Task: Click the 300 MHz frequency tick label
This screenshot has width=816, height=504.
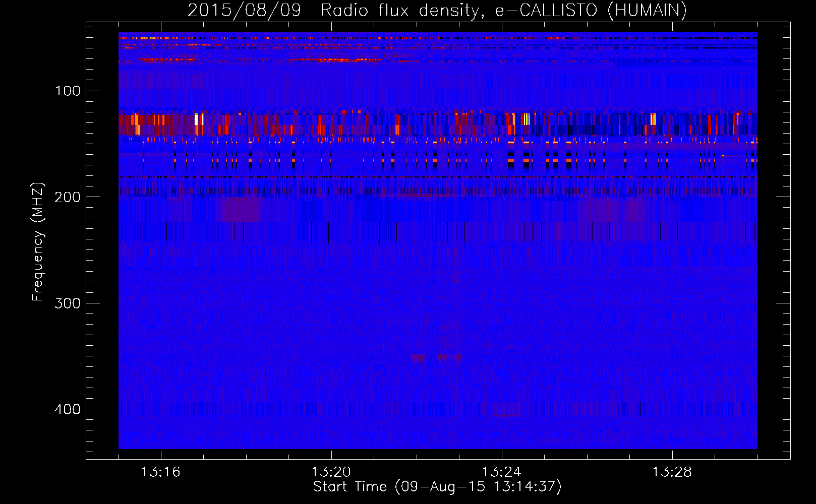Action: 68,303
